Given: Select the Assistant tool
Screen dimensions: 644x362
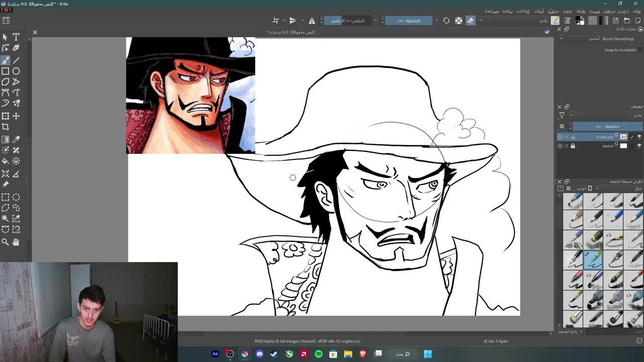Looking at the screenshot, I should click(6, 173).
